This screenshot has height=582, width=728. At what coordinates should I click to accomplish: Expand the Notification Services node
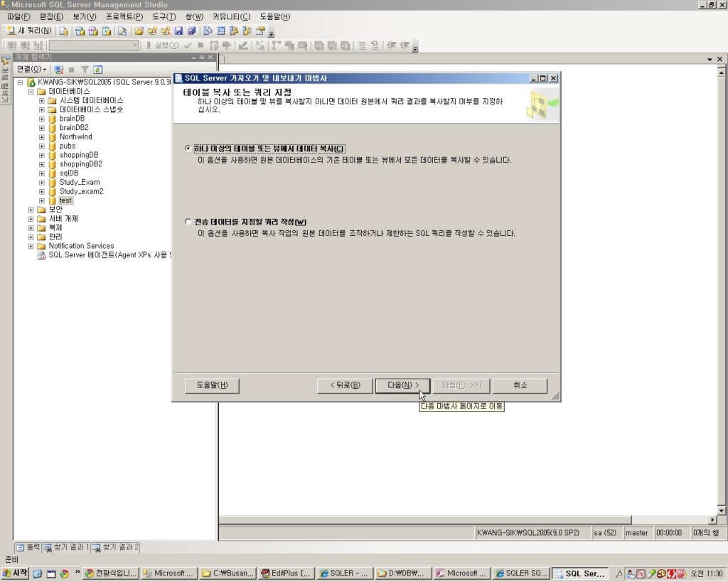click(x=31, y=246)
